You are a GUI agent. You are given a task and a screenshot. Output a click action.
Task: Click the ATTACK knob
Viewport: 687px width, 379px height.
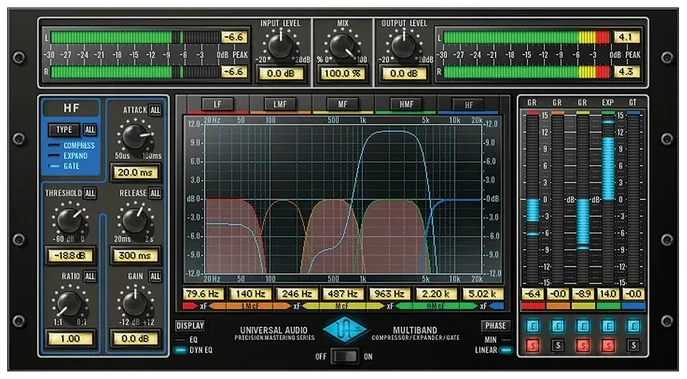[x=135, y=137]
